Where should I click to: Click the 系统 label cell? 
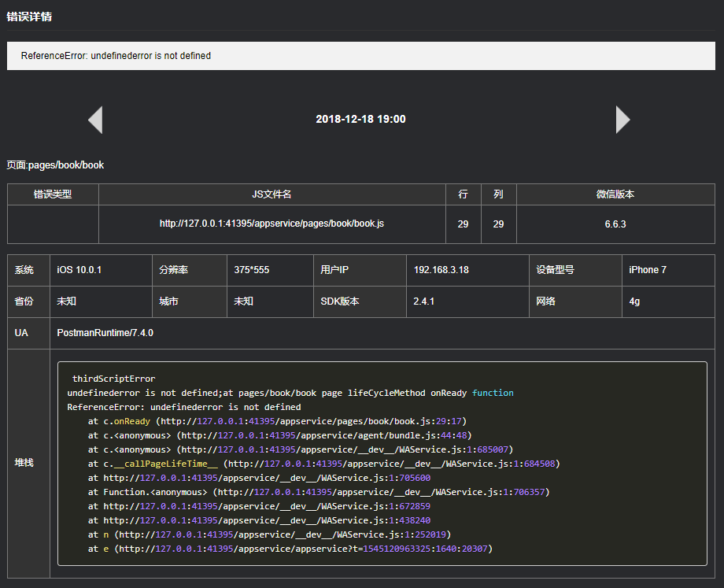(28, 270)
